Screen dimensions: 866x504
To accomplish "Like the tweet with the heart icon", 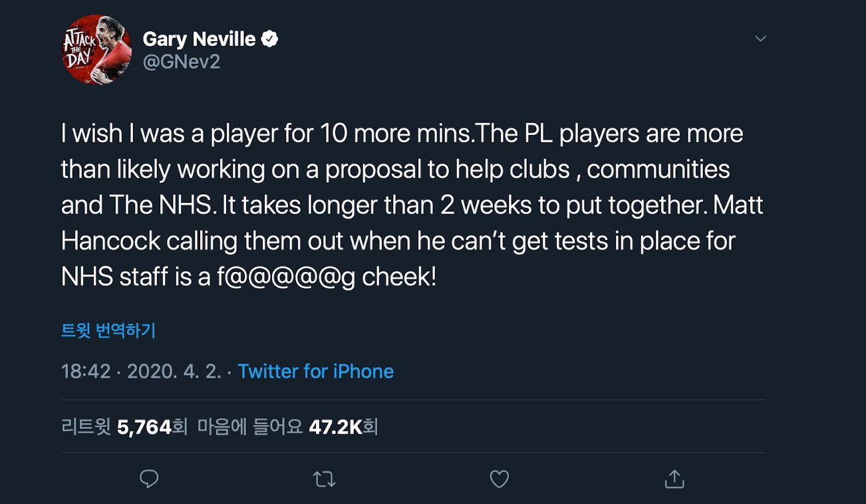I will click(x=499, y=479).
